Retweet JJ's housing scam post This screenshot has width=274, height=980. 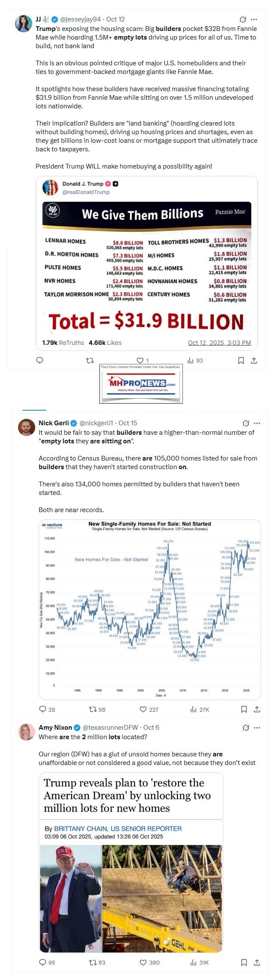tap(90, 360)
